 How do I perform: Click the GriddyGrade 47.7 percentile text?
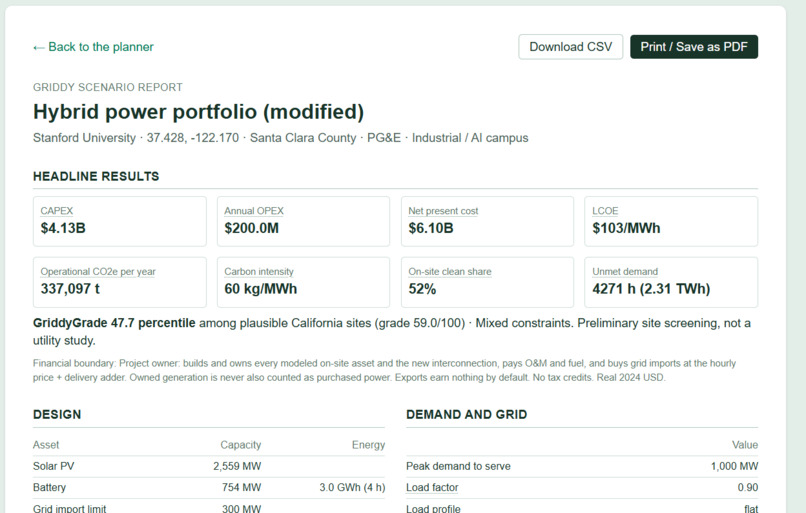[x=114, y=323]
